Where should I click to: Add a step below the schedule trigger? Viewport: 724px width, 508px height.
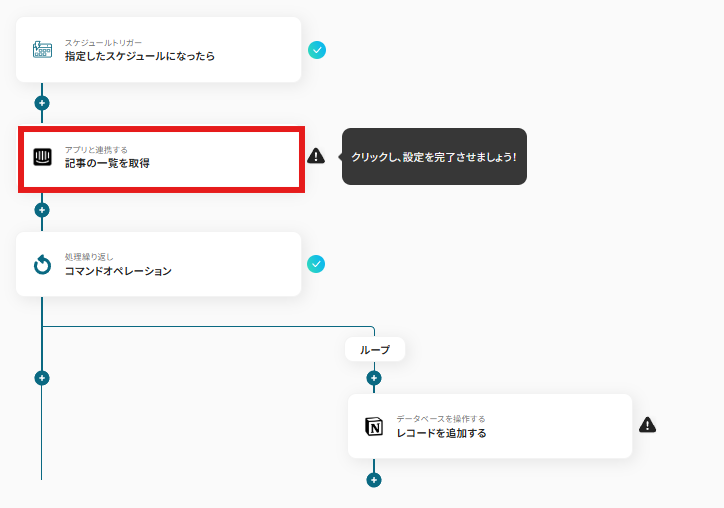(42, 103)
